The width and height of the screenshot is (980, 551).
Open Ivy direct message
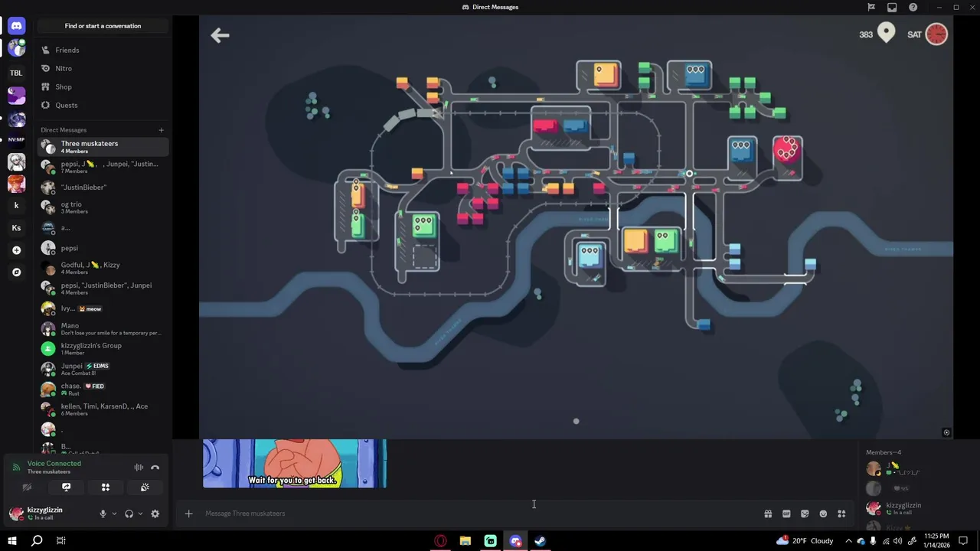point(103,308)
